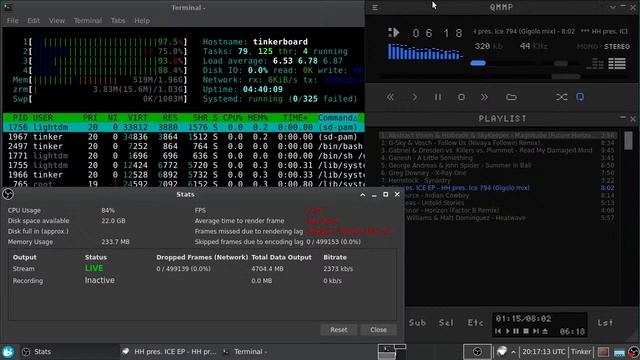Stop playback in the QMMP main window

click(x=461, y=97)
